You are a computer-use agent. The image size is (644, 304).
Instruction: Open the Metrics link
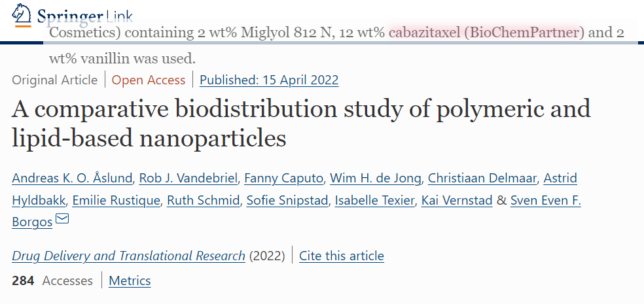[x=130, y=280]
